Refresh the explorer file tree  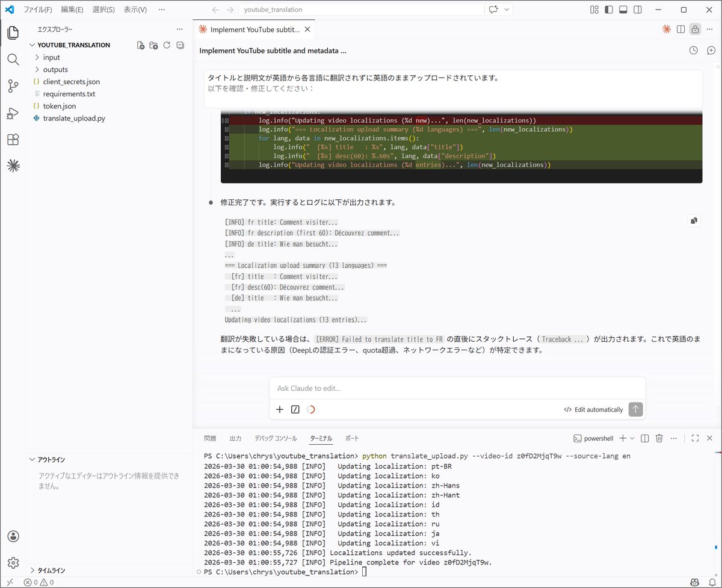[167, 45]
